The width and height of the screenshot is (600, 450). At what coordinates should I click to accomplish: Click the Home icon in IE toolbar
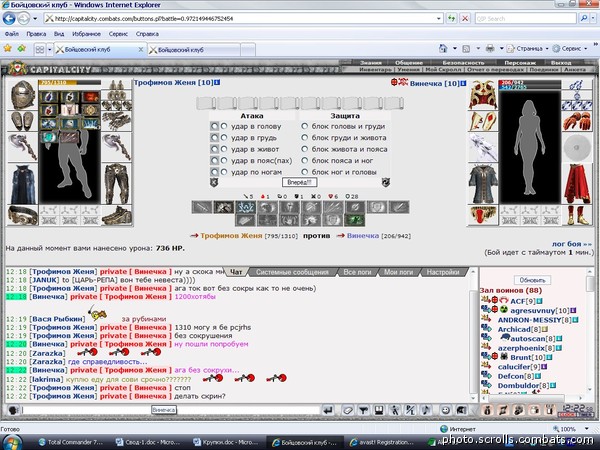tap(443, 49)
